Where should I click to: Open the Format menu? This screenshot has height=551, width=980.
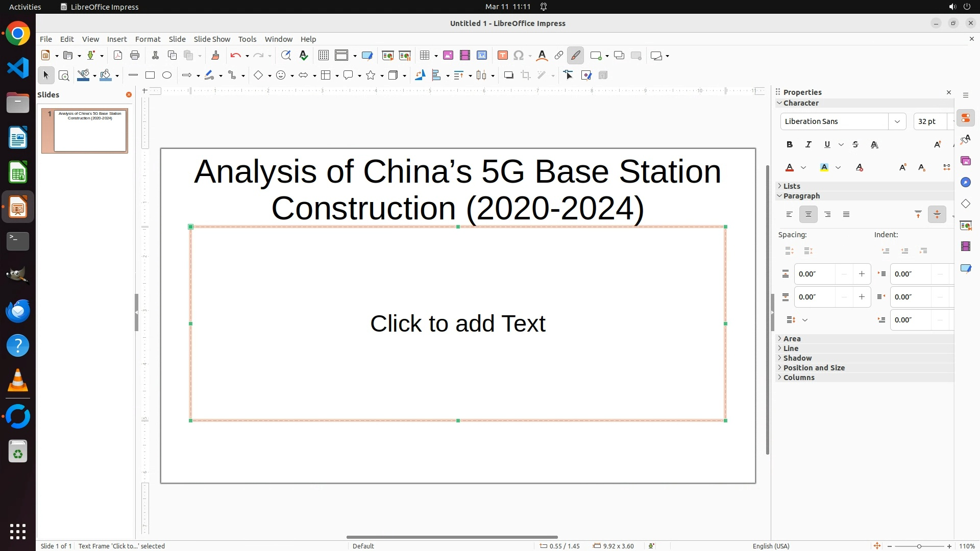148,39
